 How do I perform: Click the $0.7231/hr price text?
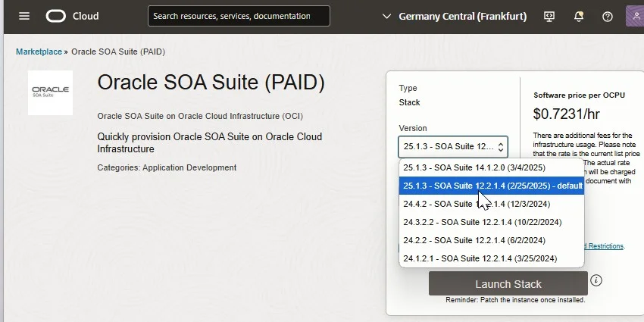click(567, 114)
